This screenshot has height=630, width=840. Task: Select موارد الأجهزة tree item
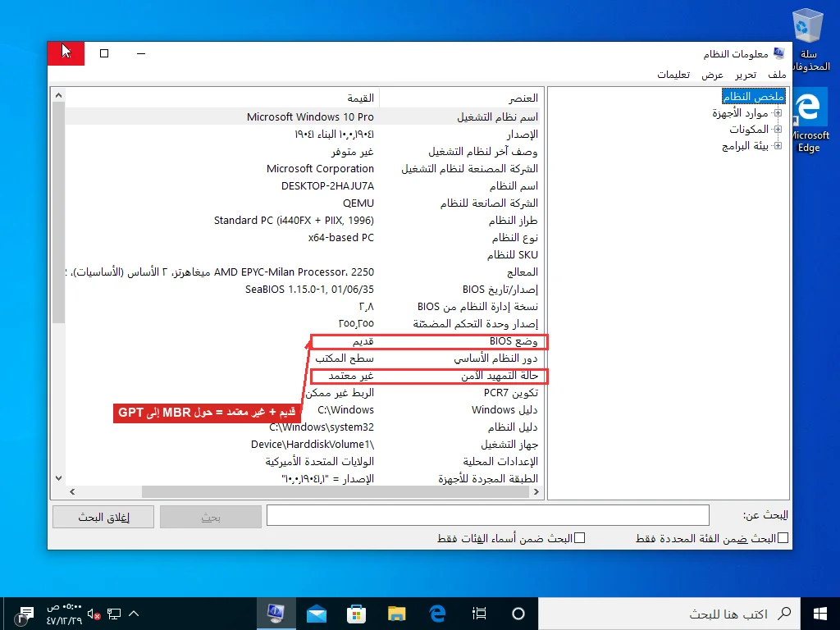tap(740, 113)
